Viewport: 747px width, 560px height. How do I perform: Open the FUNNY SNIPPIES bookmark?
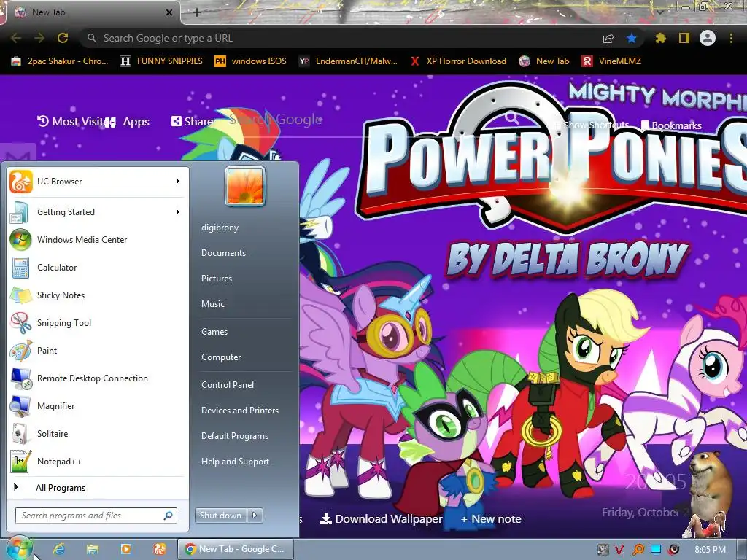[x=161, y=61]
